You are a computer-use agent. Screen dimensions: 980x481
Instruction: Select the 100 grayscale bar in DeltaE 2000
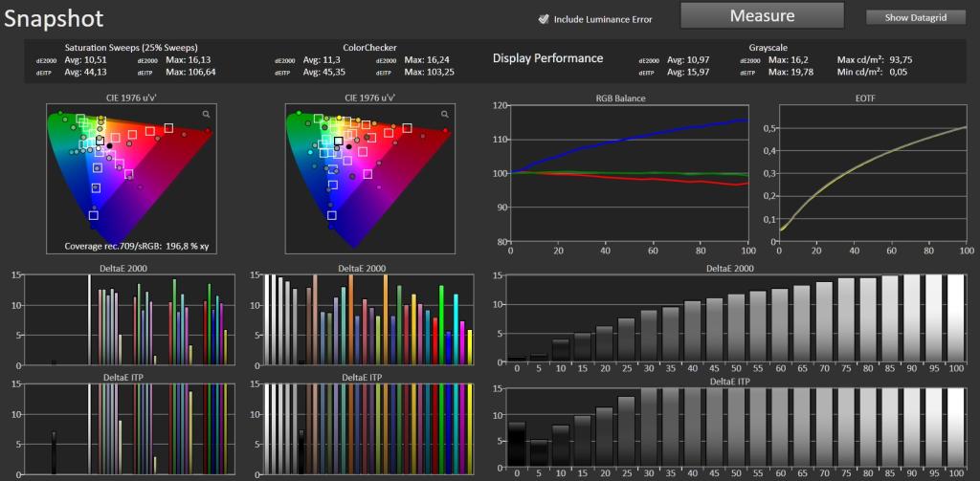point(957,318)
